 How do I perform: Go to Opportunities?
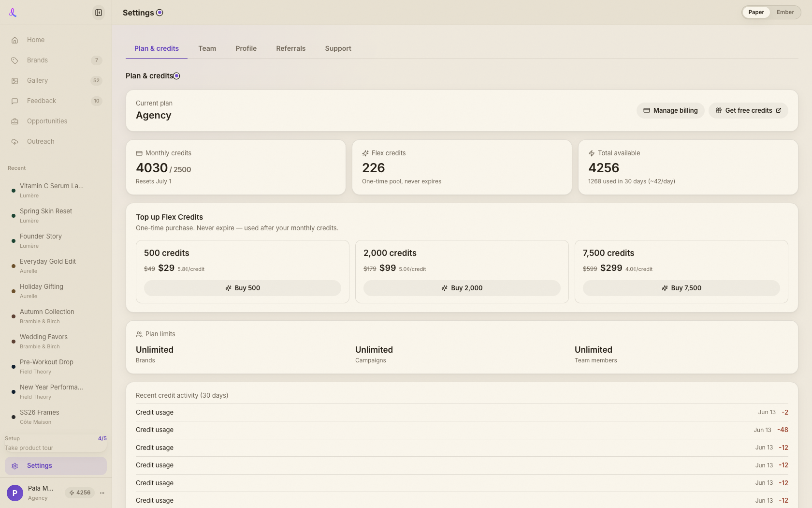pos(56,121)
